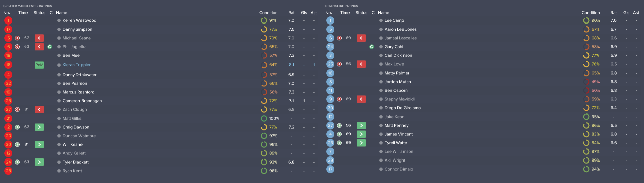
Task: Open Diego De Girolamo's player profile
Action: [x=402, y=108]
